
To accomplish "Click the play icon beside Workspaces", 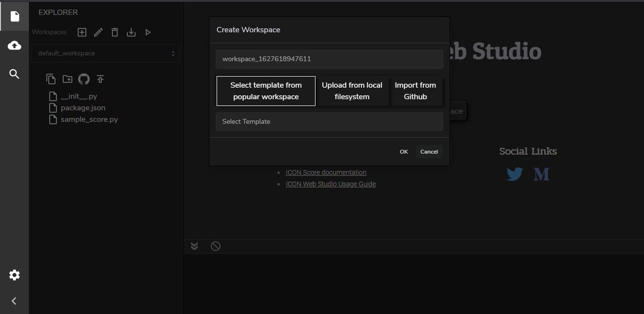I will pyautogui.click(x=148, y=32).
